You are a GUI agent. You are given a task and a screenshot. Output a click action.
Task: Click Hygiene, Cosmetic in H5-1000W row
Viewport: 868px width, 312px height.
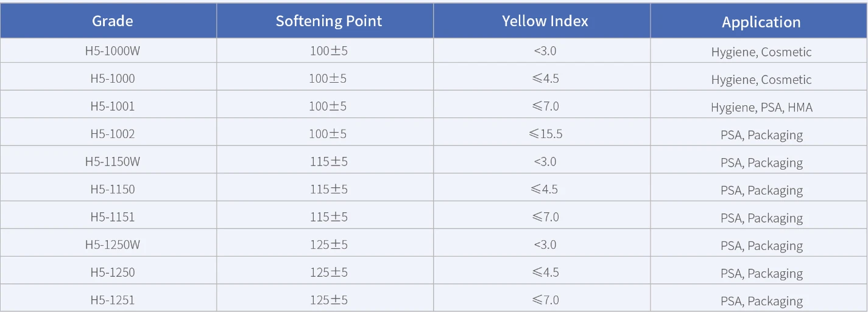[x=761, y=52]
